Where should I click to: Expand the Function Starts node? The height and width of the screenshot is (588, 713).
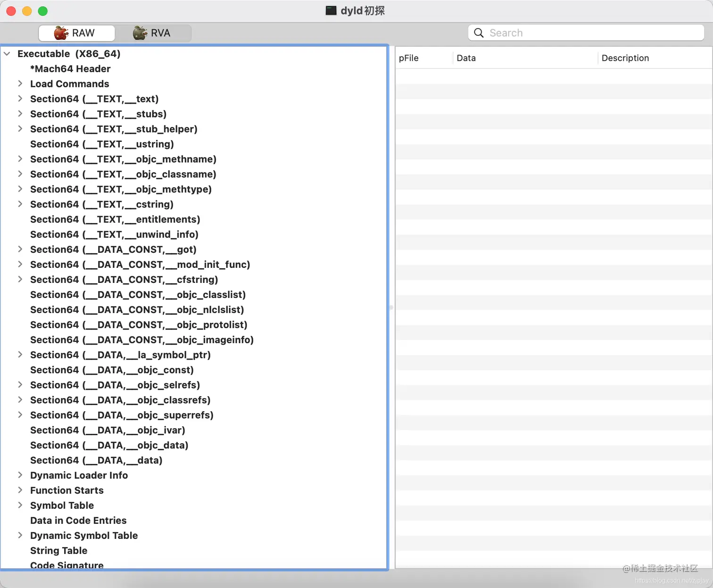tap(20, 490)
